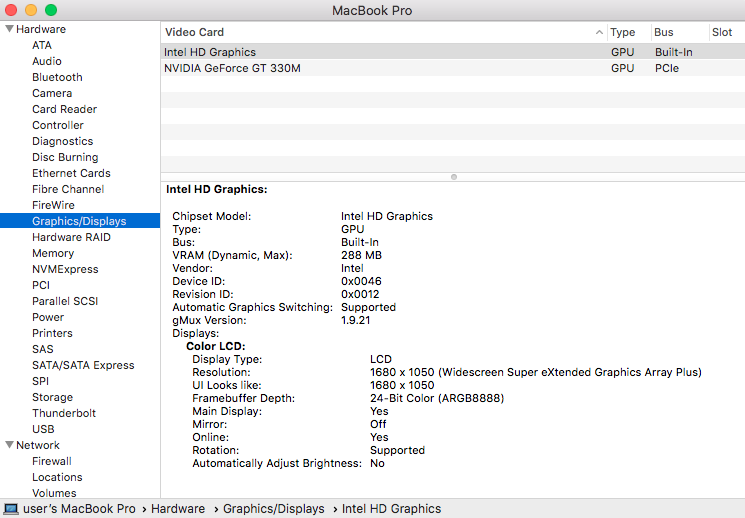Image resolution: width=745 pixels, height=518 pixels.
Task: Click Graphics/Displays in the path bar
Action: click(x=274, y=509)
